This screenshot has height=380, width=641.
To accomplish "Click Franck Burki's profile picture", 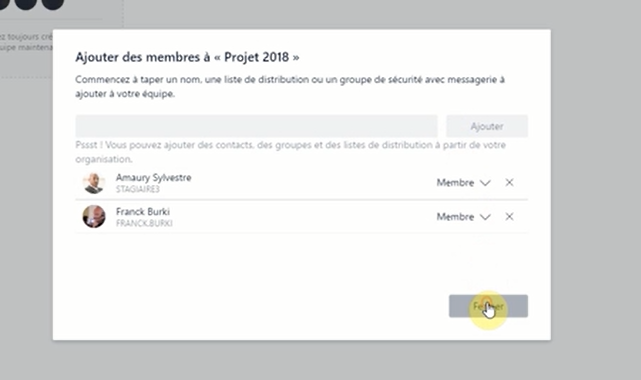I will coord(94,217).
